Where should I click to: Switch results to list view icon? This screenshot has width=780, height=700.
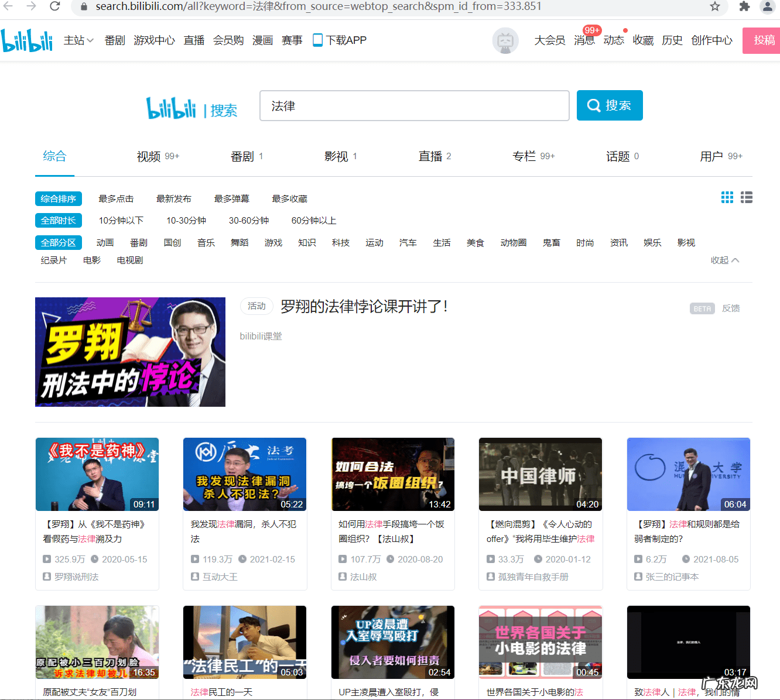(x=746, y=198)
